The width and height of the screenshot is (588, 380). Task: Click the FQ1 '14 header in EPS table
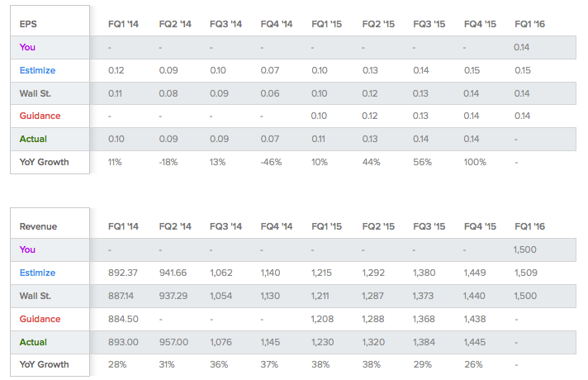[x=123, y=24]
